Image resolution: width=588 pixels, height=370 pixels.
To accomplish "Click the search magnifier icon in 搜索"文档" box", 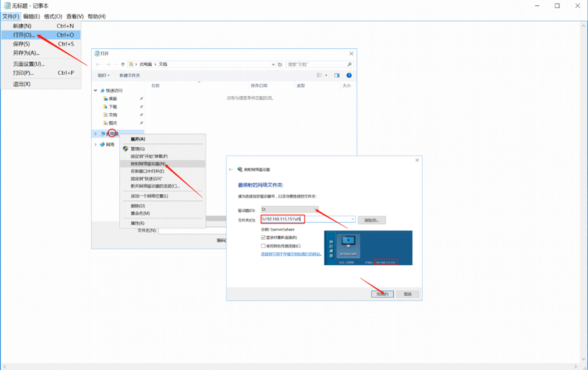I will (x=349, y=65).
